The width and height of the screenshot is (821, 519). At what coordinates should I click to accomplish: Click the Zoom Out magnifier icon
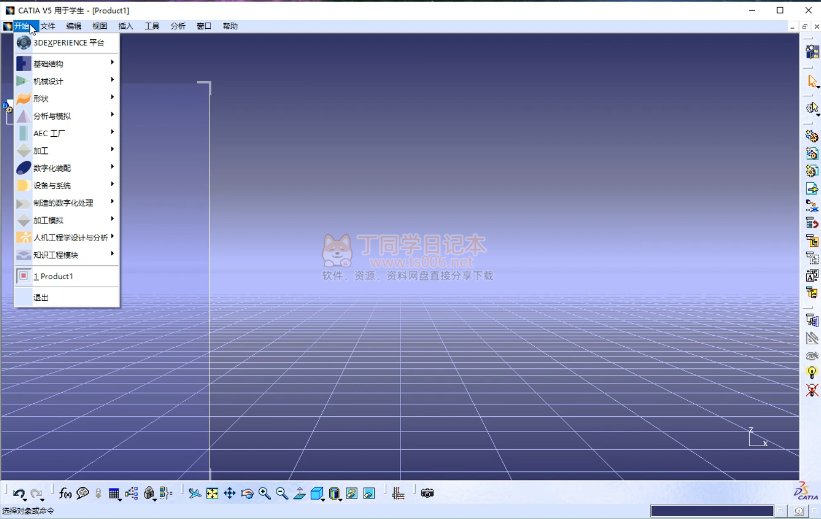point(282,493)
